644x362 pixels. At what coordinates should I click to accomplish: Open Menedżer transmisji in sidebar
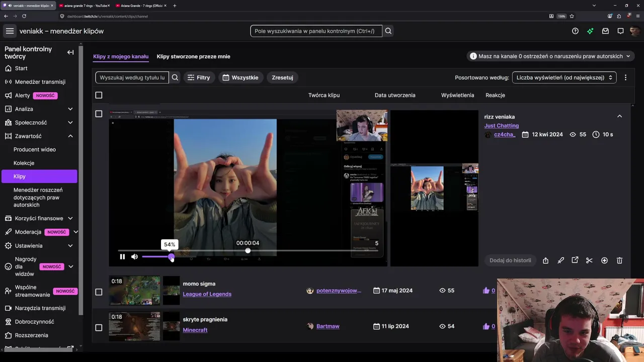[x=39, y=82]
